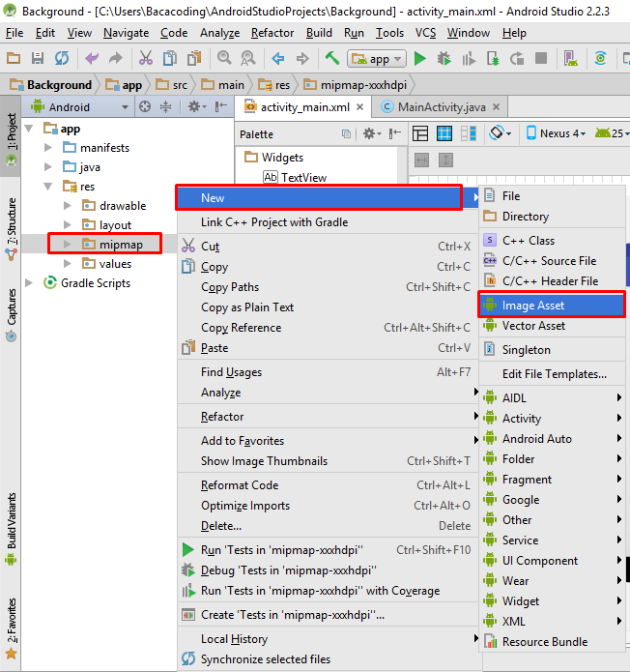Viewport: 630px width, 672px height.
Task: Click Resource Bundle in New submenu
Action: coord(552,642)
